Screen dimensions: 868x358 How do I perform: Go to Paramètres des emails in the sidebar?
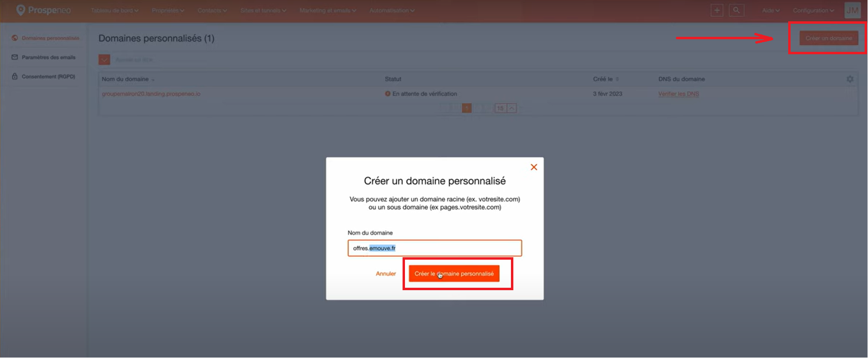pyautogui.click(x=44, y=57)
